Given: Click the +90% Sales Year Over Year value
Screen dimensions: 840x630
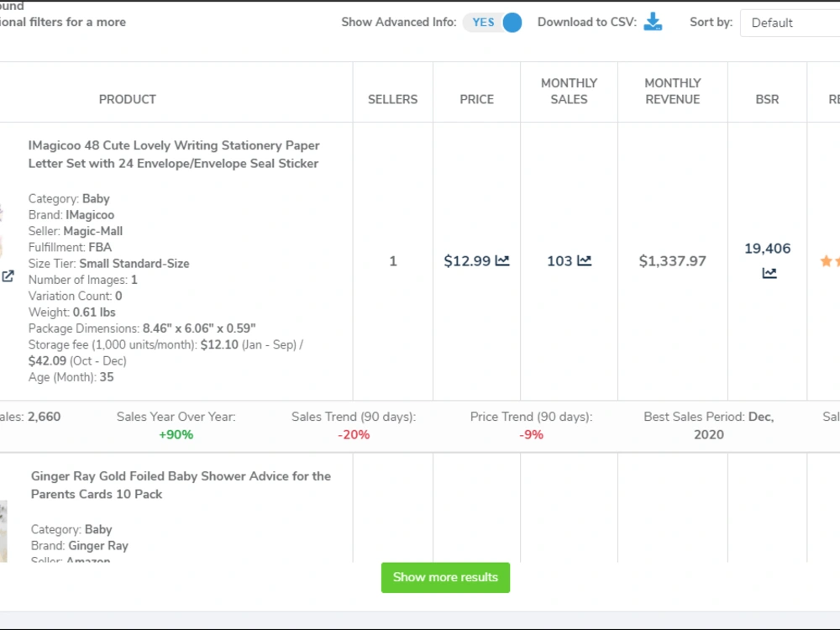Looking at the screenshot, I should coord(176,434).
